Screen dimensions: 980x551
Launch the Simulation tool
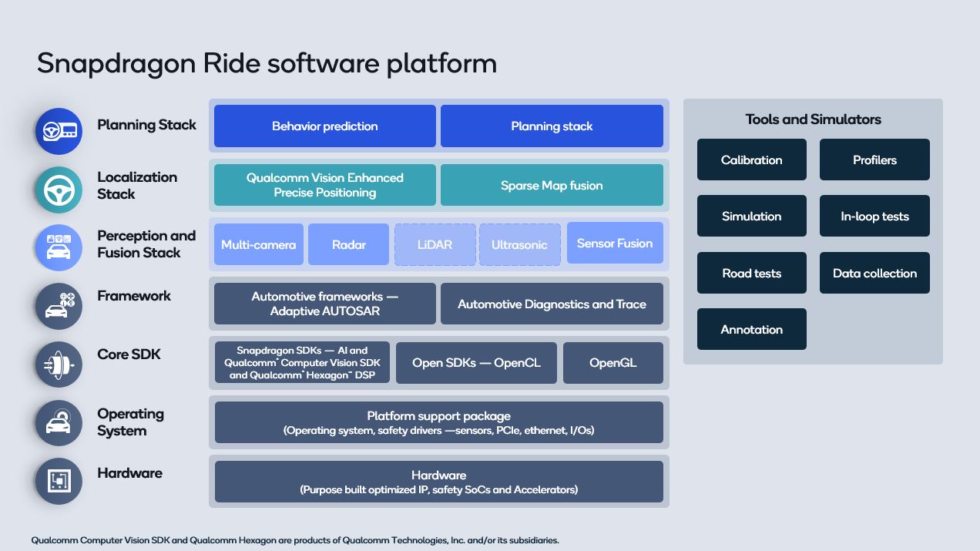pos(751,216)
